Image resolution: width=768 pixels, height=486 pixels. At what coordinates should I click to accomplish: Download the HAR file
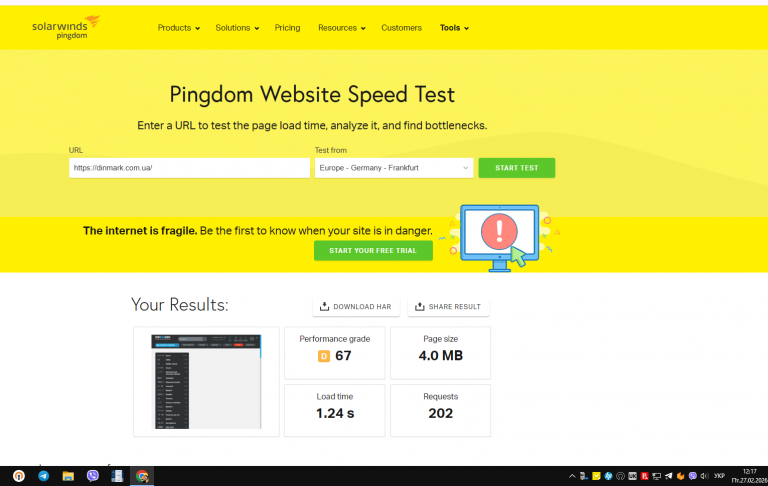[356, 307]
